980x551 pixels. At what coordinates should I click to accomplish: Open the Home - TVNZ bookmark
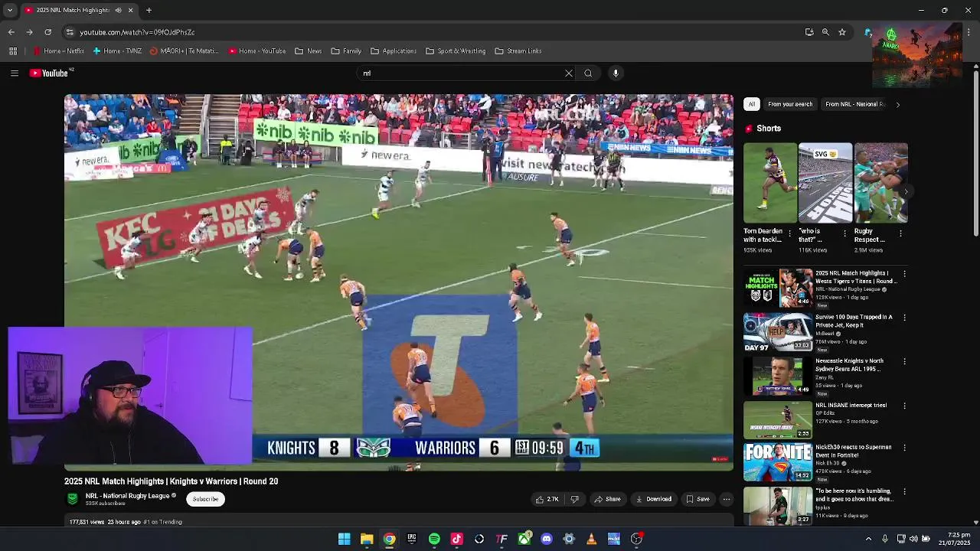[x=117, y=51]
